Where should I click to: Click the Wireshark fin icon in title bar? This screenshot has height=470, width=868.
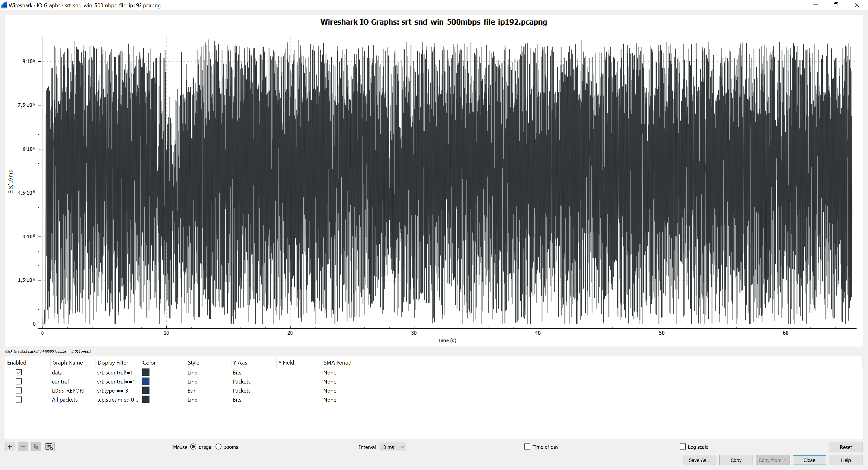point(4,5)
